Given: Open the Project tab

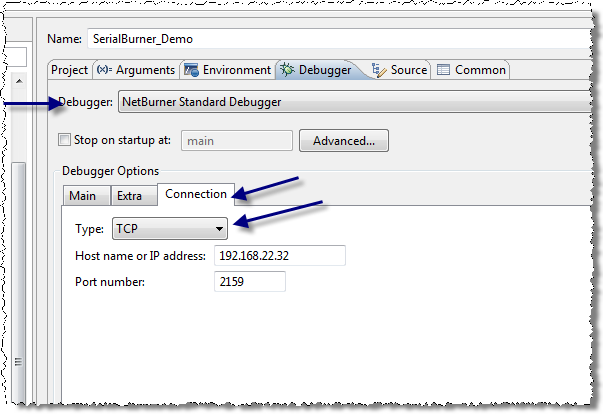Looking at the screenshot, I should [x=69, y=70].
